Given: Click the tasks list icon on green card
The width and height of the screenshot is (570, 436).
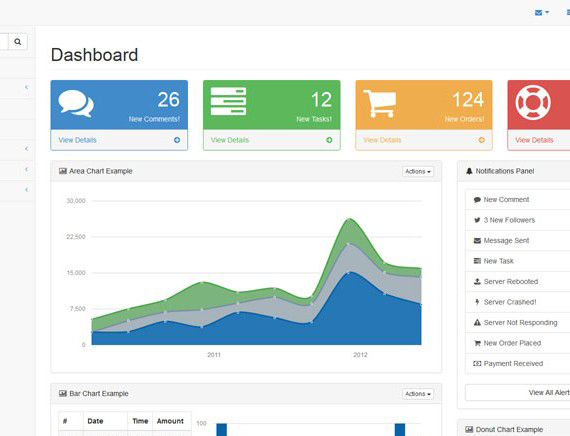Looking at the screenshot, I should coord(228,101).
